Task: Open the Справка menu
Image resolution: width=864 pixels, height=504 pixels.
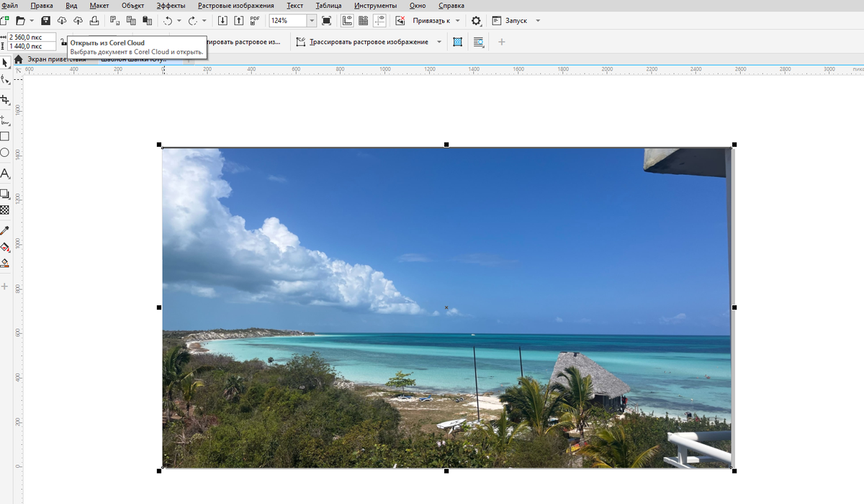Action: click(451, 5)
